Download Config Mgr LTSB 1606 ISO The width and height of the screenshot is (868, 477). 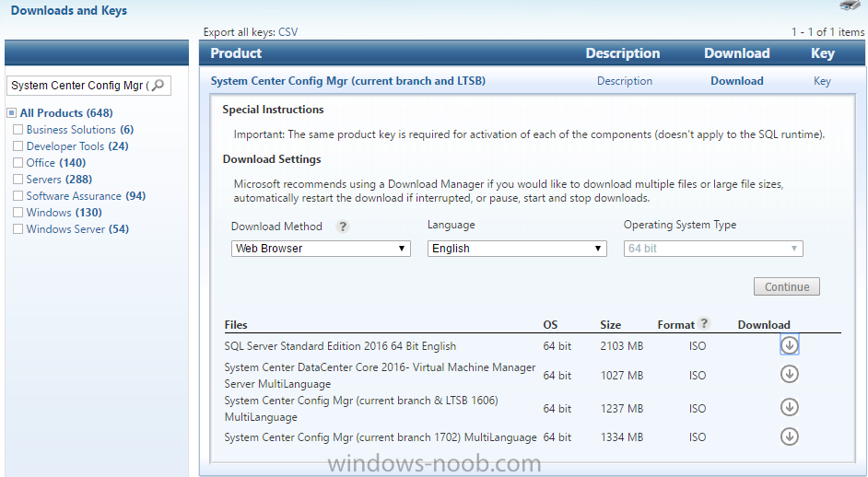(790, 408)
